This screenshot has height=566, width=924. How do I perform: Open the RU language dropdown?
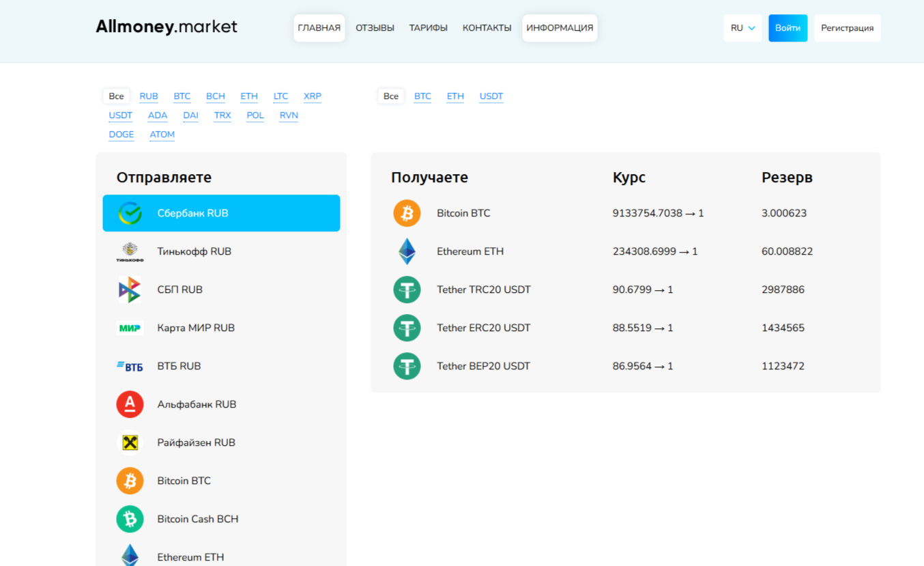742,28
